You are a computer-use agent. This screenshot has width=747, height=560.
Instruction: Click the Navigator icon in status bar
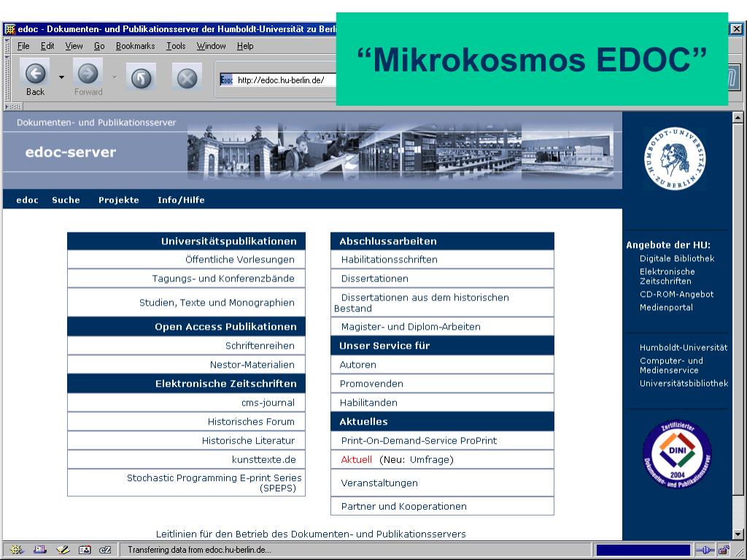click(x=17, y=550)
